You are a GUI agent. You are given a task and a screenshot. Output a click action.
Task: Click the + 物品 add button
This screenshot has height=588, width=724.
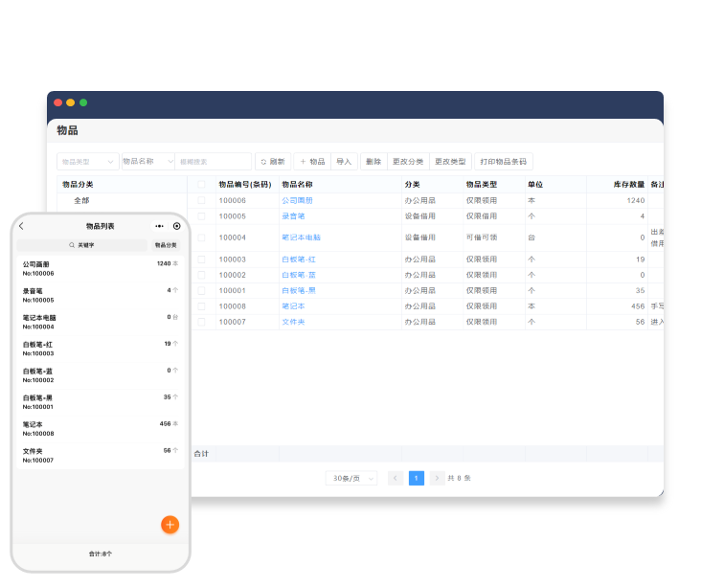pyautogui.click(x=312, y=161)
